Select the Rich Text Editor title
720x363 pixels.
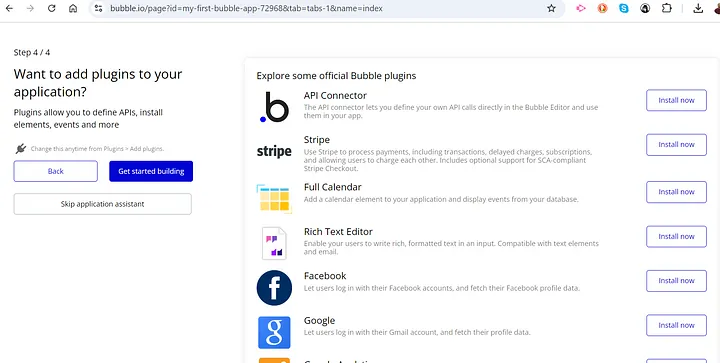(x=338, y=231)
